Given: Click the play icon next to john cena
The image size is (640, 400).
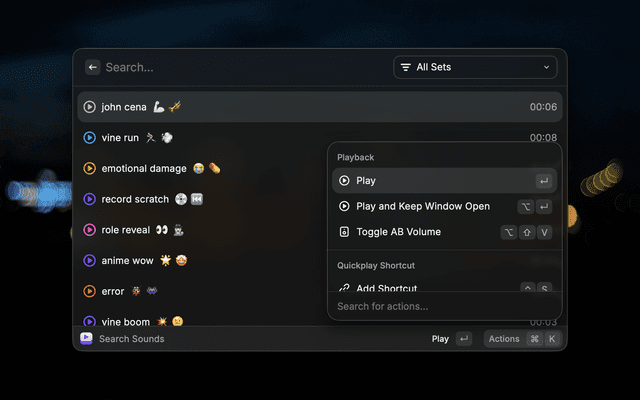Looking at the screenshot, I should click(x=90, y=107).
